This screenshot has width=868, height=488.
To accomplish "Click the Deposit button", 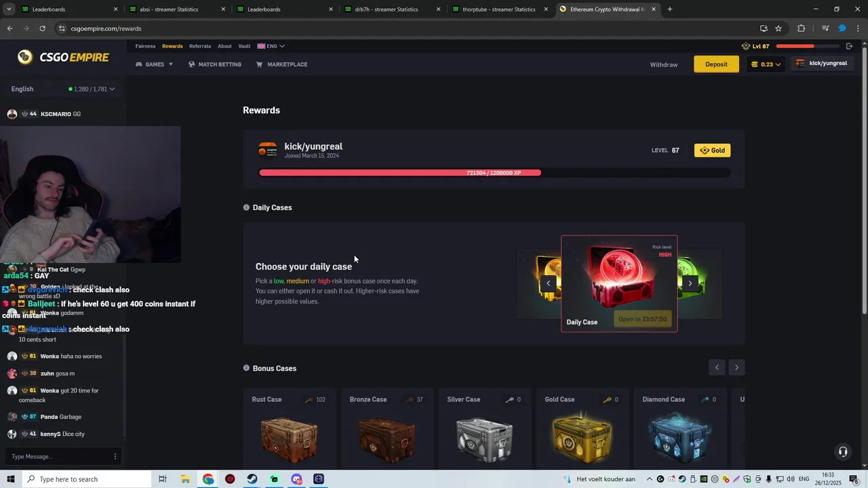I will 716,64.
